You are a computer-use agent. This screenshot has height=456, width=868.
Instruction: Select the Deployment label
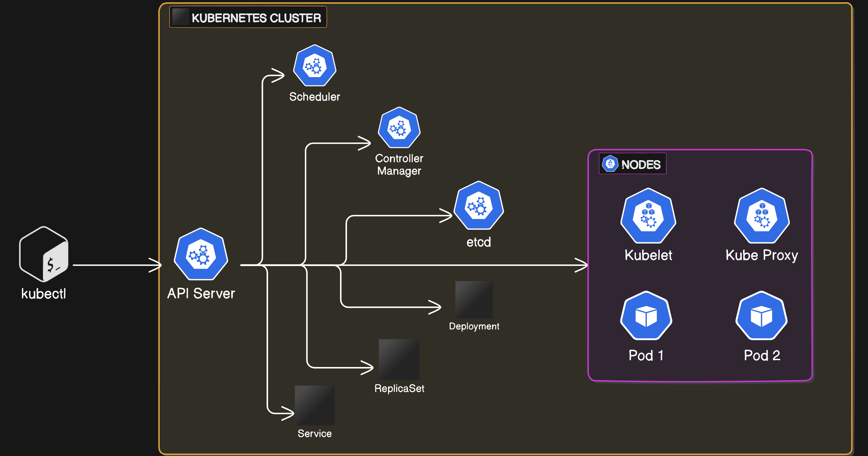[x=474, y=326]
